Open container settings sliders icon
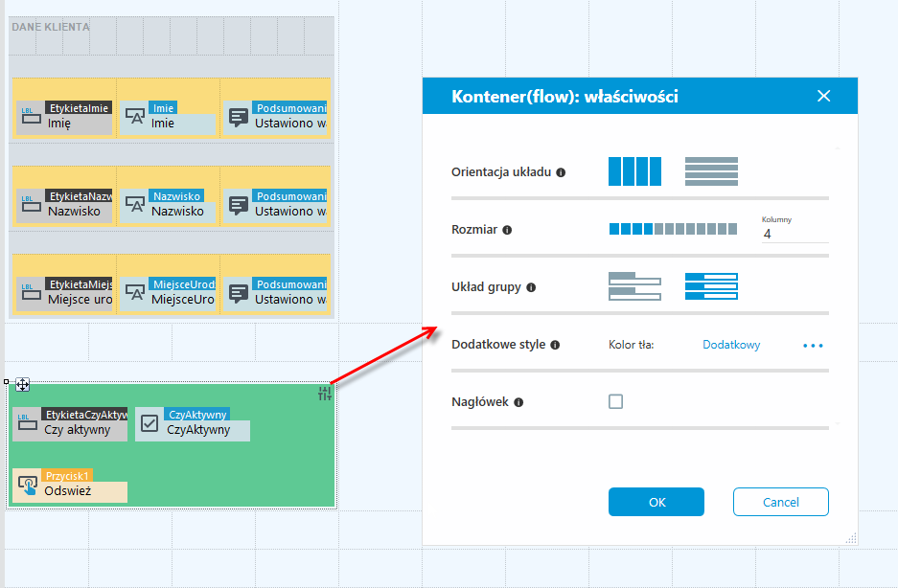The image size is (898, 588). (325, 394)
